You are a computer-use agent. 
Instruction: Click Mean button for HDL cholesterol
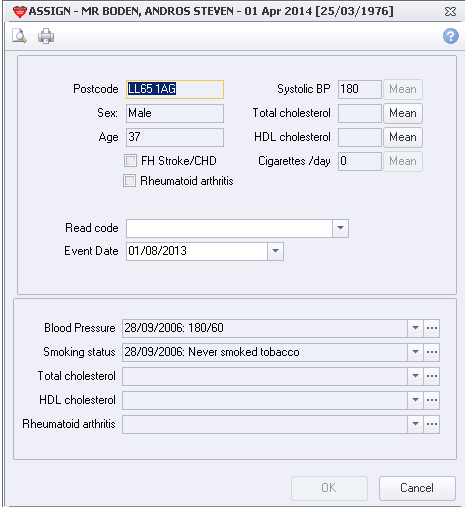pyautogui.click(x=403, y=137)
